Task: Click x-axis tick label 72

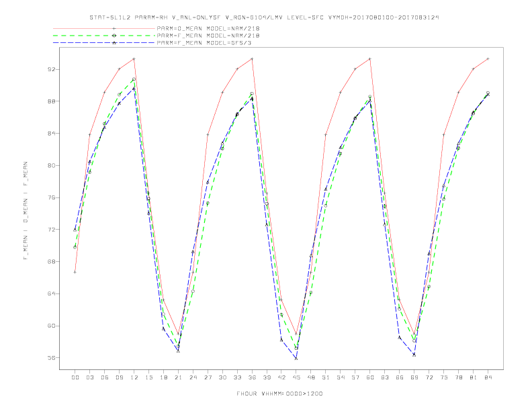Action: point(429,377)
